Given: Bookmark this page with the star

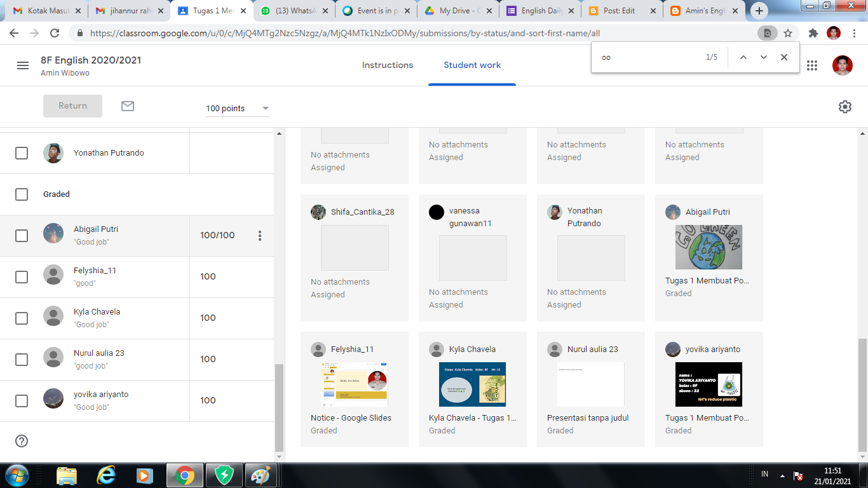Looking at the screenshot, I should [788, 33].
